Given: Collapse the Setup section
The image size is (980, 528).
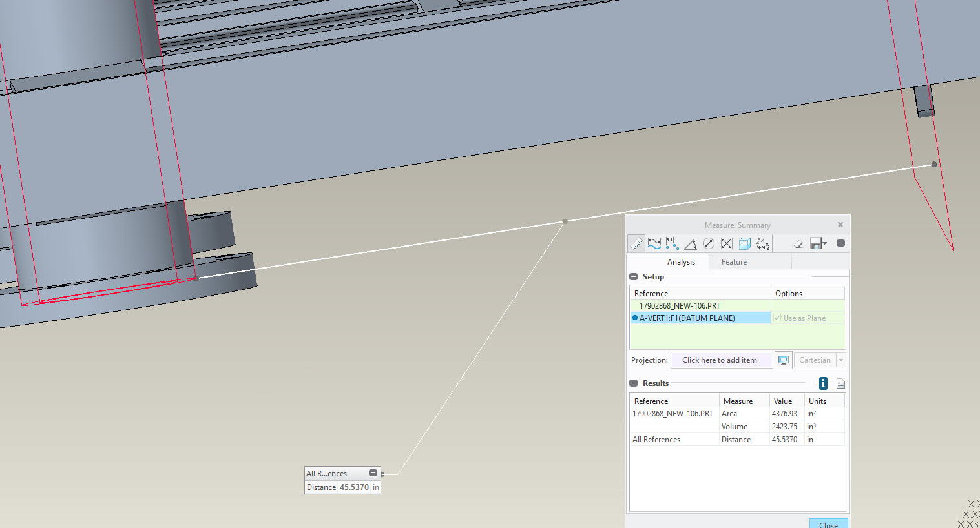Looking at the screenshot, I should [x=632, y=276].
